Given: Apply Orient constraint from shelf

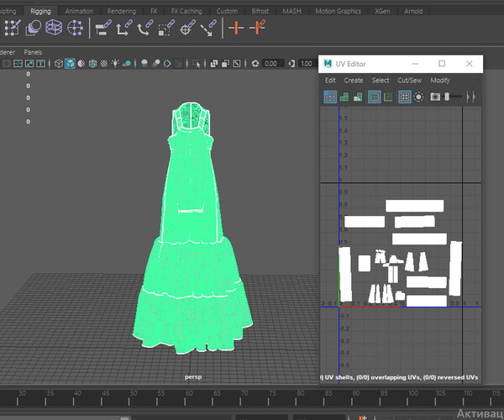Looking at the screenshot, I should (x=145, y=28).
